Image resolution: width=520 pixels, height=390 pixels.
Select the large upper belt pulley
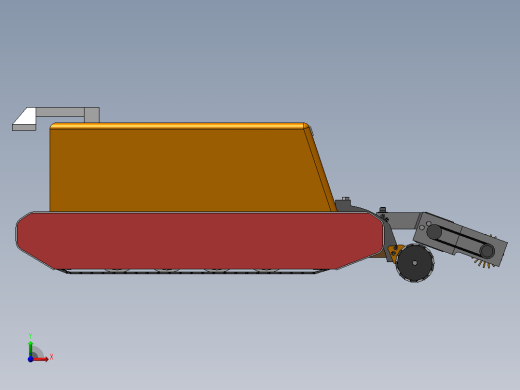point(434,232)
